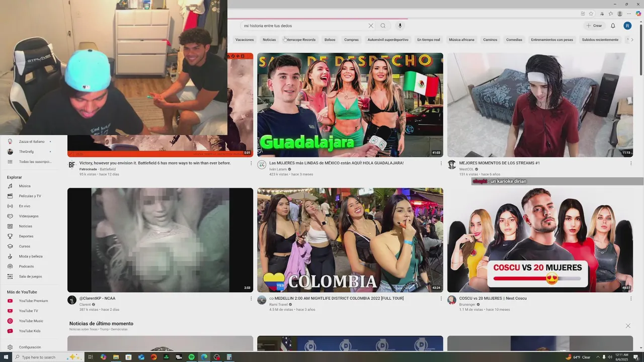644x362 pixels.
Task: Open the Rami Travel channel link
Action: (278, 305)
